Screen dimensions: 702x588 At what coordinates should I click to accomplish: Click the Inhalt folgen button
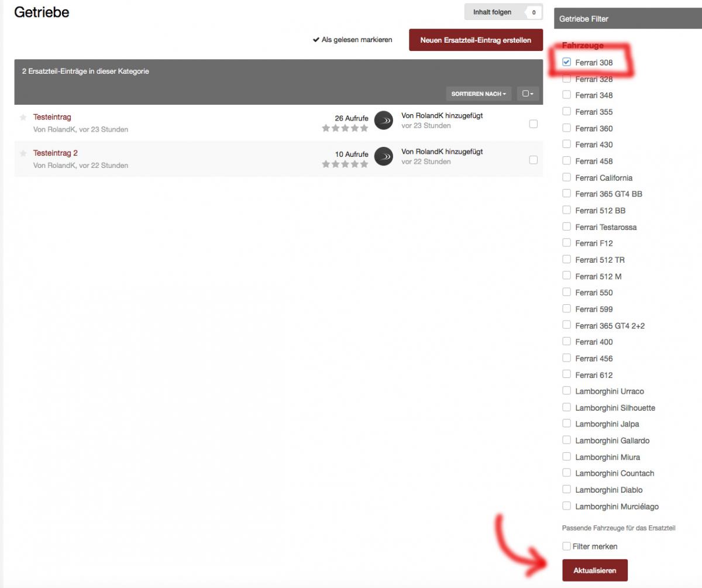(x=492, y=12)
